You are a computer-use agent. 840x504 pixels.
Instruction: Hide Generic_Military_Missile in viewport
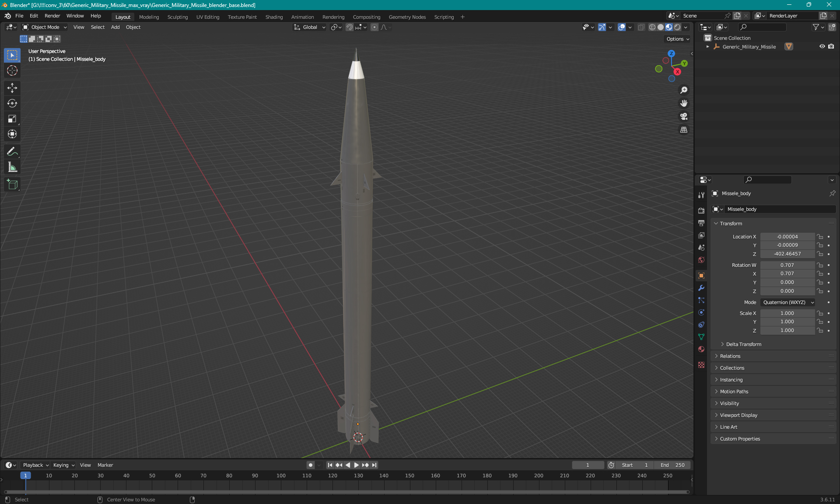[x=822, y=46]
